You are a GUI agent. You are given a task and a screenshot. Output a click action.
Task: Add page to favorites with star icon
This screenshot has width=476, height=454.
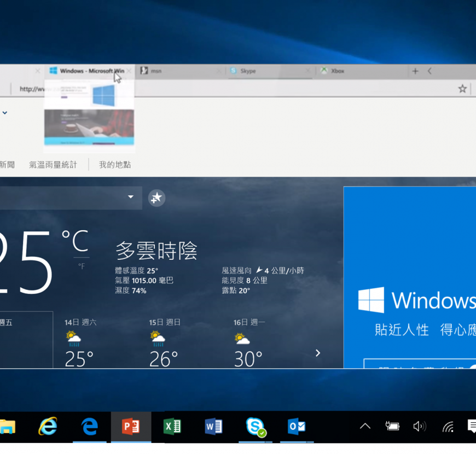462,89
